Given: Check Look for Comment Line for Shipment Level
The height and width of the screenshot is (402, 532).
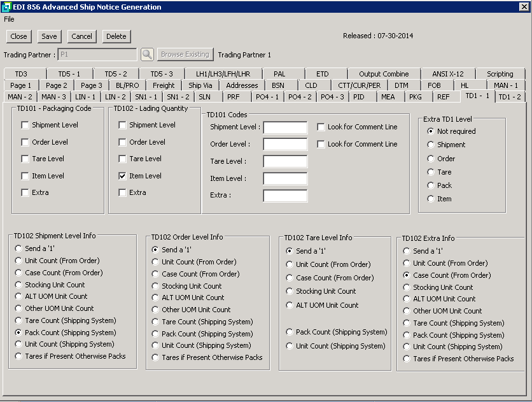Looking at the screenshot, I should 321,127.
